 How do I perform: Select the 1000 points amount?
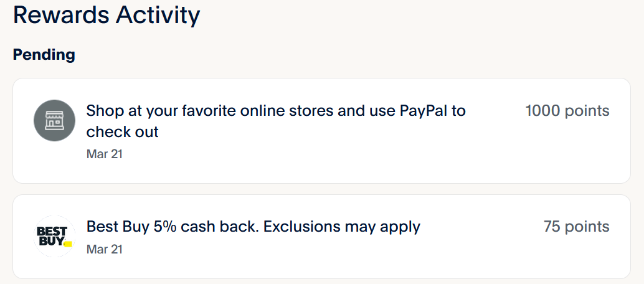click(567, 111)
